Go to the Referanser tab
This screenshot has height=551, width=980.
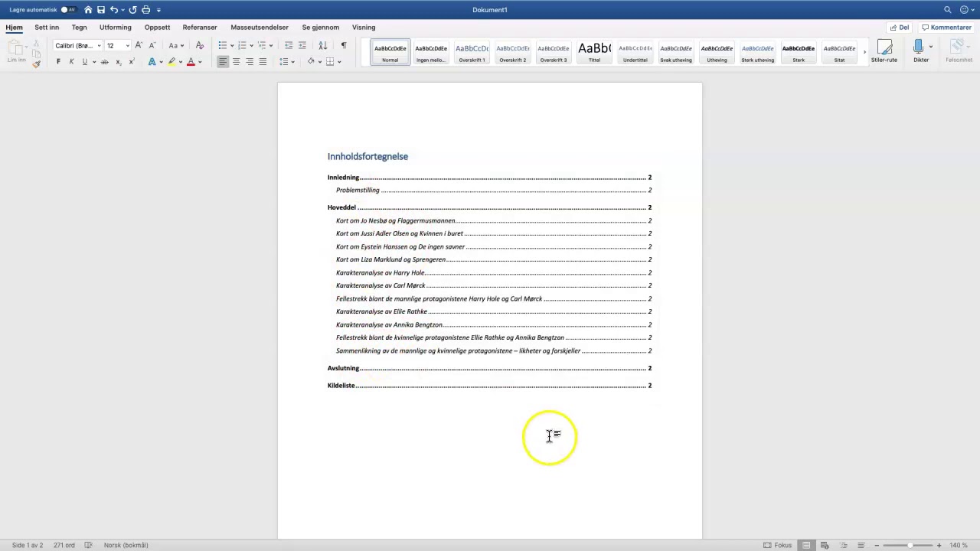(x=200, y=28)
